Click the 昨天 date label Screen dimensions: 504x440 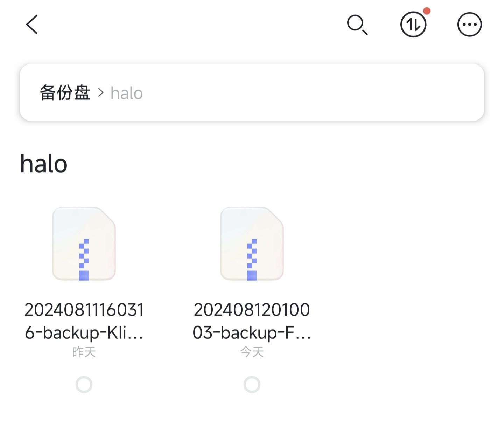[x=84, y=352]
